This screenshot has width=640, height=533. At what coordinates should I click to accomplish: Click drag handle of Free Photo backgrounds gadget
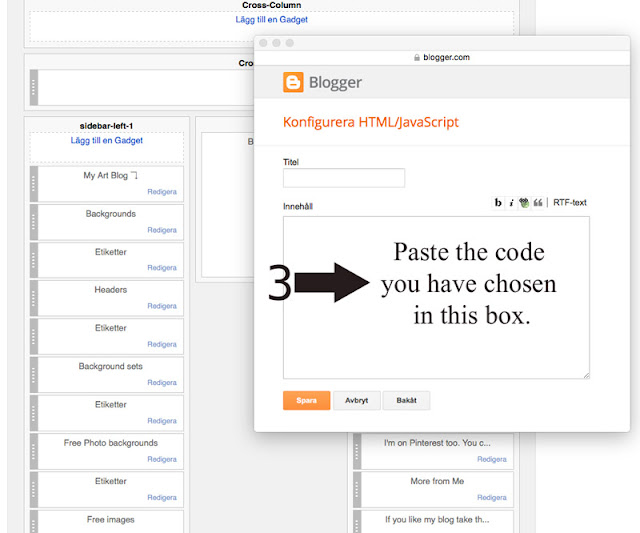(x=34, y=451)
